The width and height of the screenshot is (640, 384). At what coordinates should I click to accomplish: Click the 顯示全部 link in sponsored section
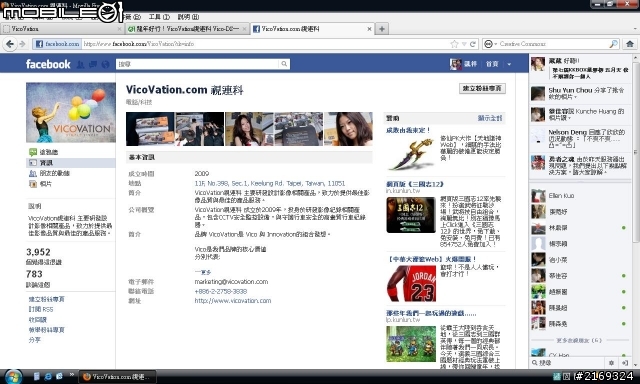click(490, 118)
